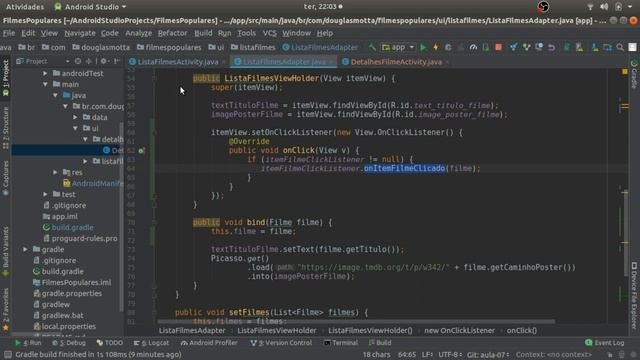Click the yellow inspection indicator square

pyautogui.click(x=624, y=72)
